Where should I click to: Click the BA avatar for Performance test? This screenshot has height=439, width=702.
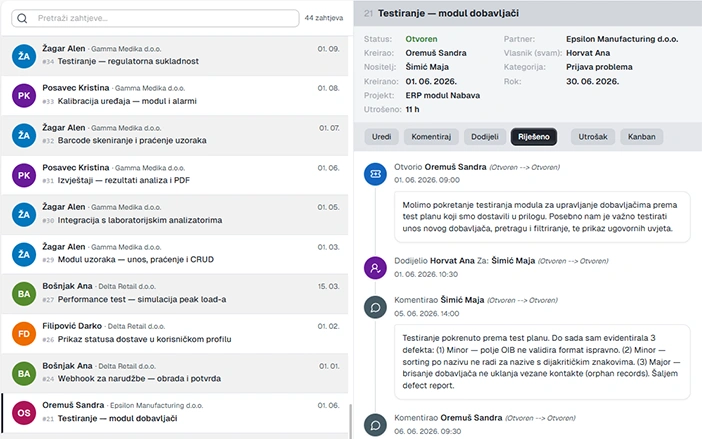(24, 293)
